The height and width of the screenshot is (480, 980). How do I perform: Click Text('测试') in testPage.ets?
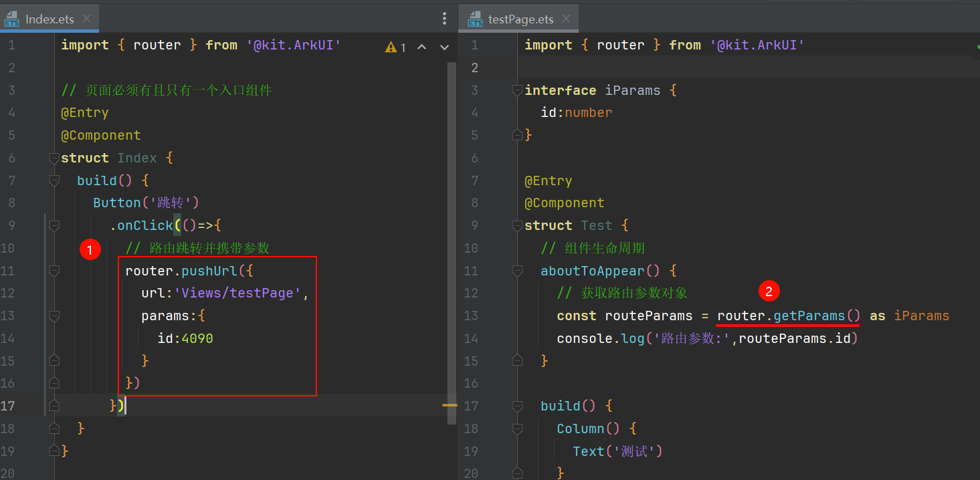(x=617, y=451)
